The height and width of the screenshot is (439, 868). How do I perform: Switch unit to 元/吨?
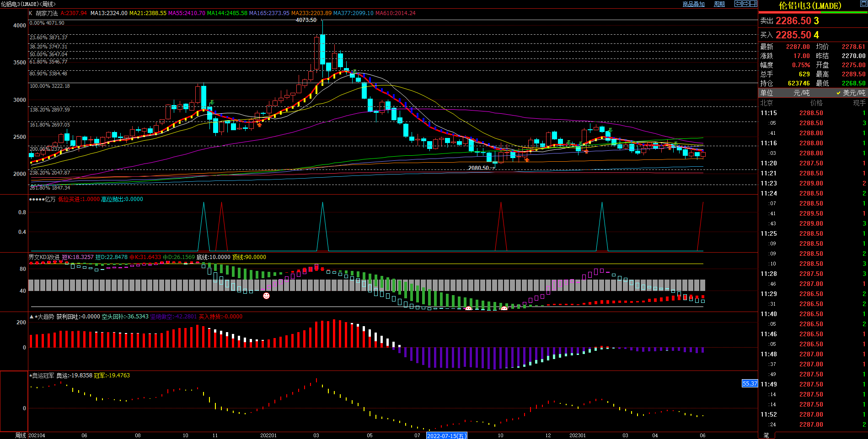(801, 93)
